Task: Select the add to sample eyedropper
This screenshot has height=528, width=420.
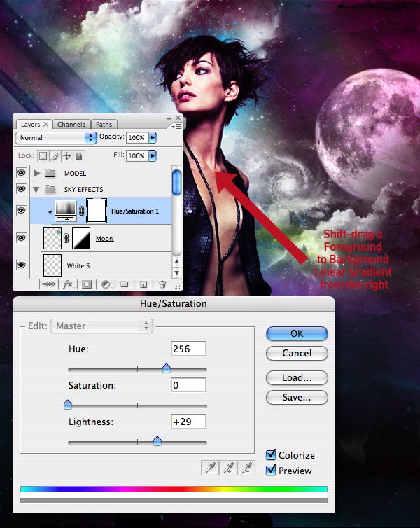Action: coord(228,468)
